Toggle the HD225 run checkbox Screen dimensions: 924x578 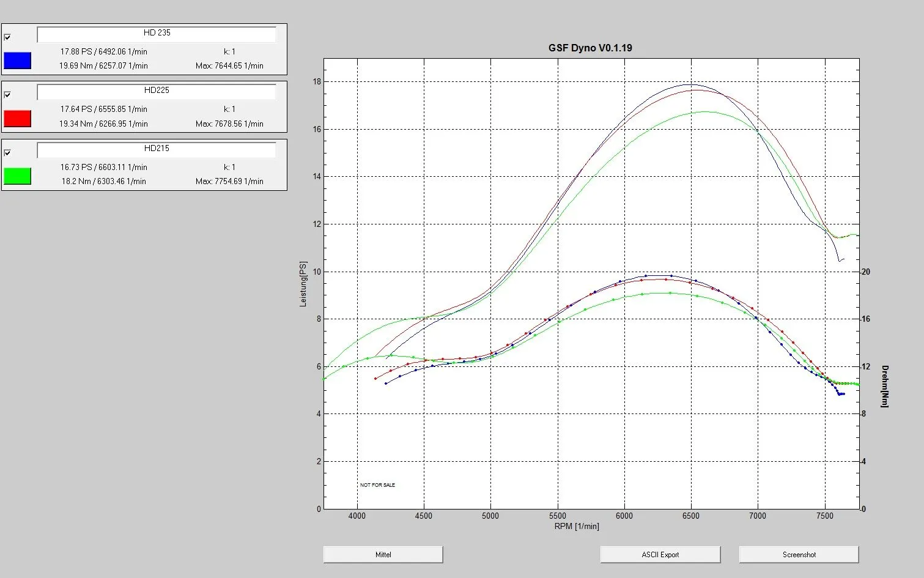(x=7, y=95)
